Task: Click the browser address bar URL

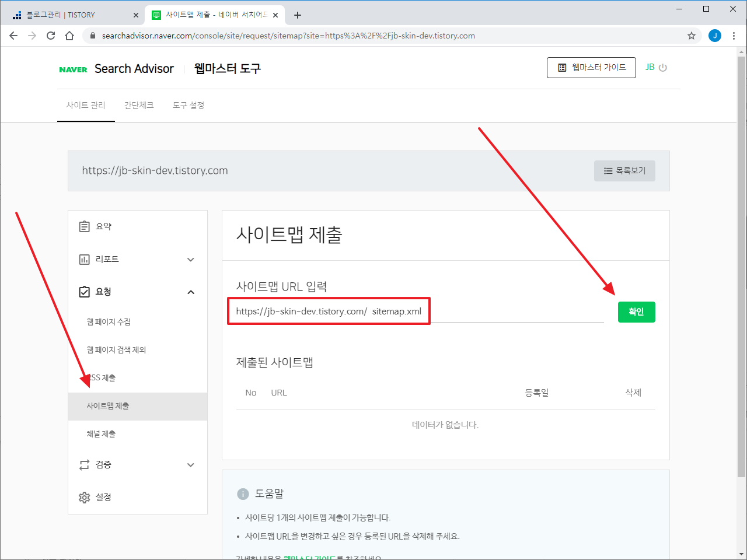Action: [288, 36]
